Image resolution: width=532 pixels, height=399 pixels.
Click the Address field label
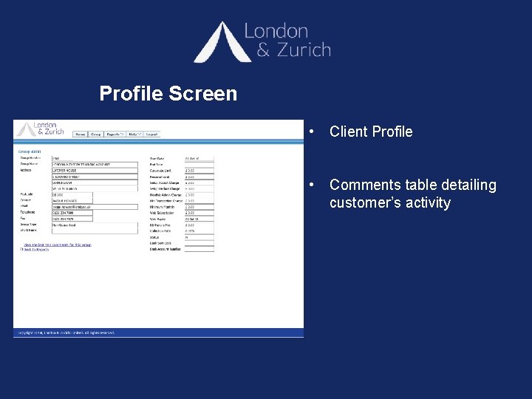click(26, 170)
